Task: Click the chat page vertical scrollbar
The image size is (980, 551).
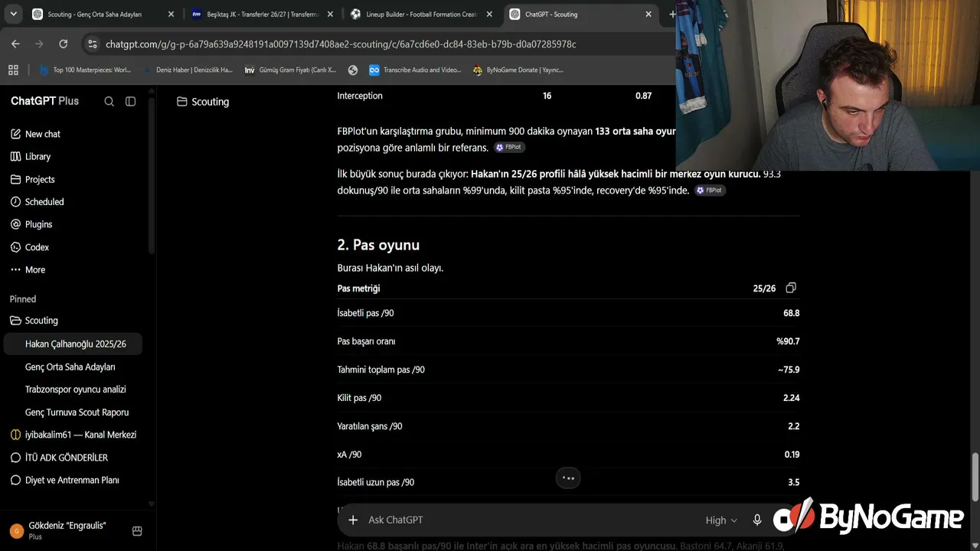Action: [975, 478]
